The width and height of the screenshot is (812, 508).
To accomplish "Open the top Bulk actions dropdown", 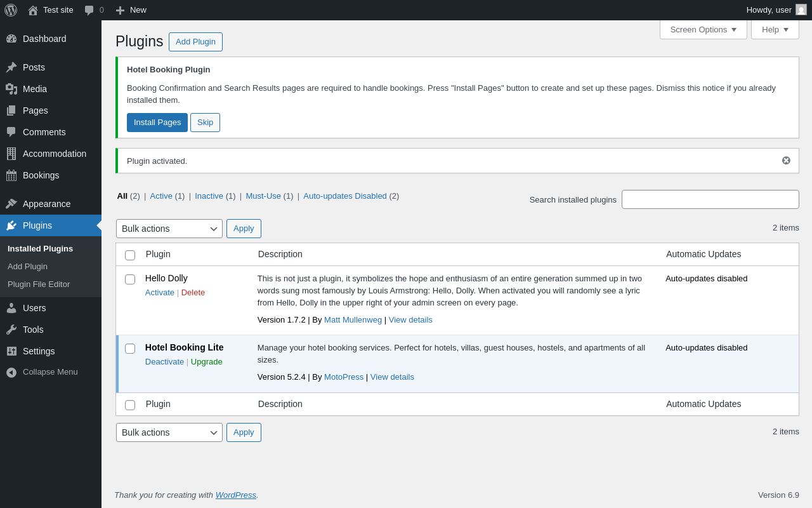I will [169, 229].
